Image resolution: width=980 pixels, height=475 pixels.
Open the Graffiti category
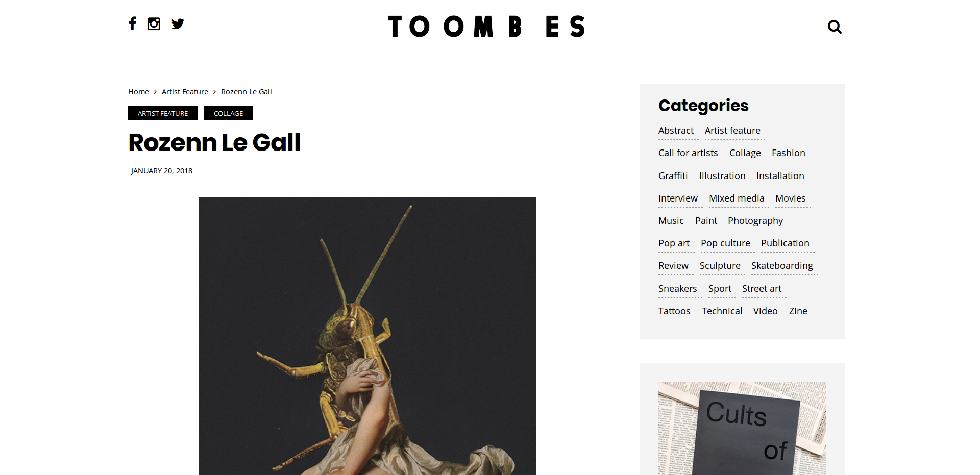673,176
